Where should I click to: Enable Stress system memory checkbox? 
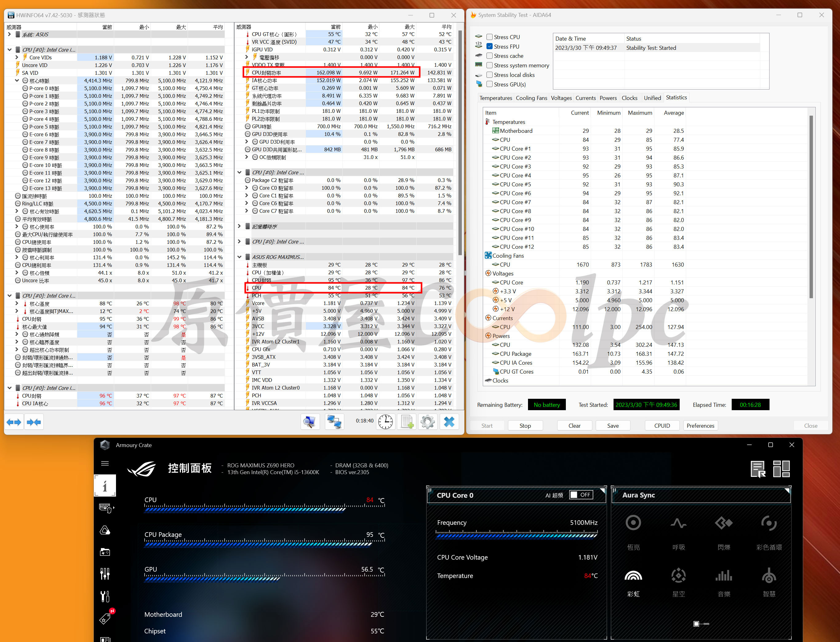[490, 65]
